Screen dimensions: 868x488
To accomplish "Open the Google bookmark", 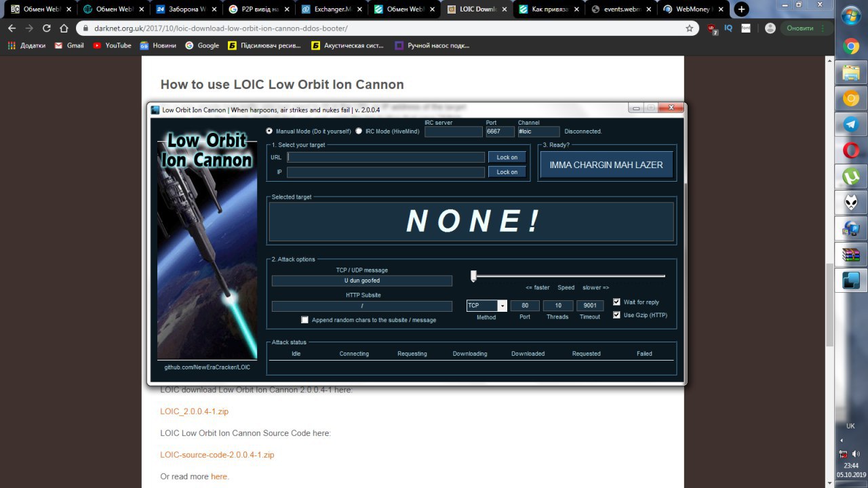I will (x=201, y=45).
